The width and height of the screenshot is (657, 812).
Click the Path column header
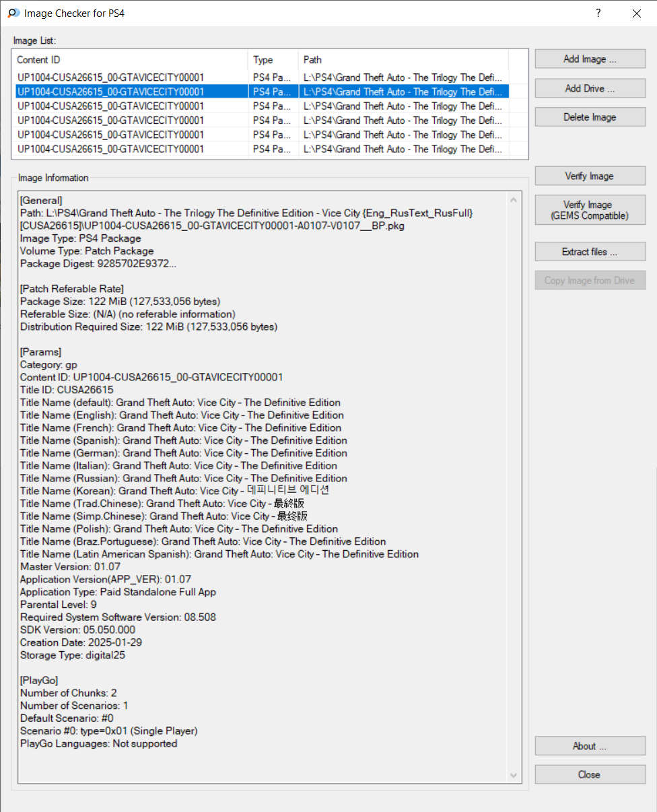(x=404, y=60)
